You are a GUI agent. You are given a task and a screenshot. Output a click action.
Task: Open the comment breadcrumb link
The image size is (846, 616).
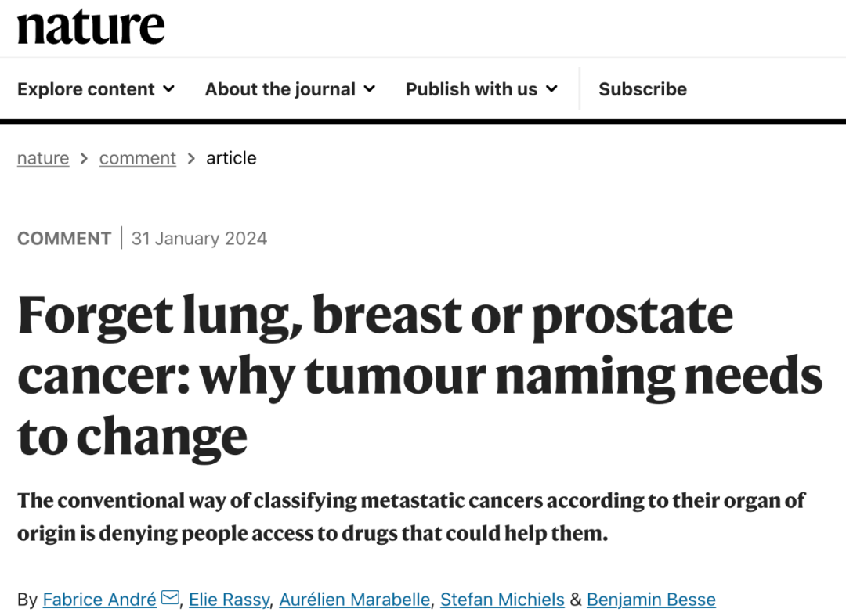(x=138, y=158)
